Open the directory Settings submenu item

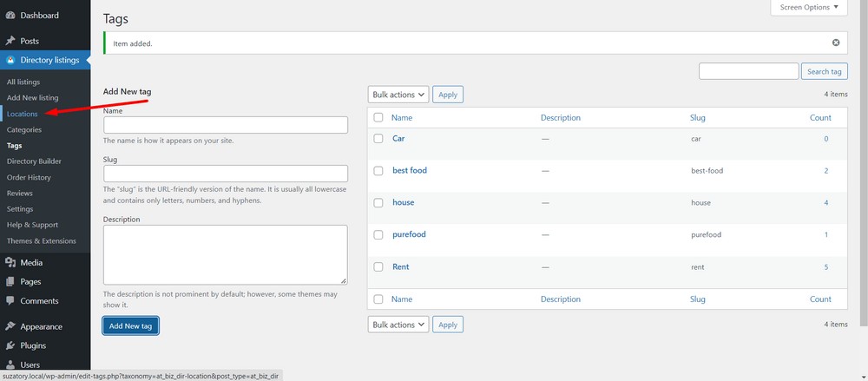[20, 209]
